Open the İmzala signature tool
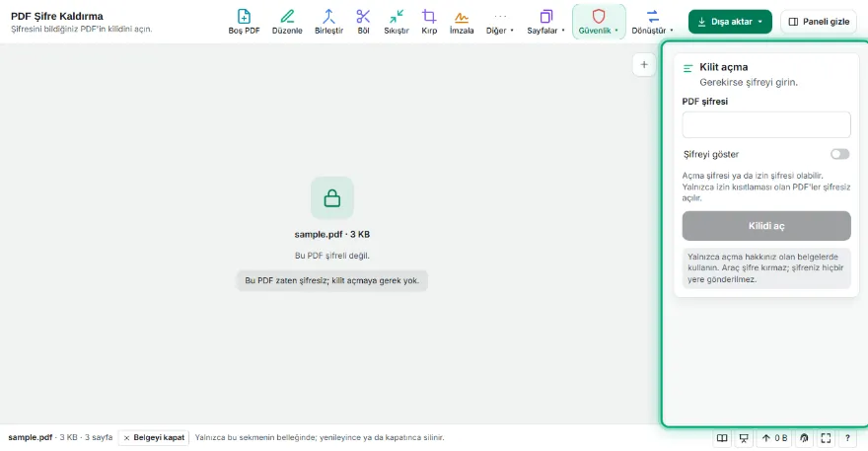Screen dimensions: 868x451 (462, 22)
